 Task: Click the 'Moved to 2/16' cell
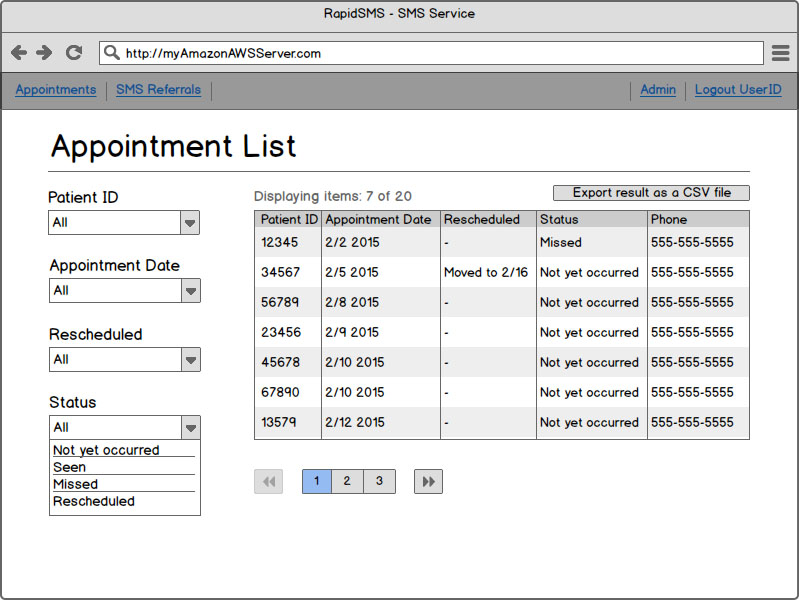click(488, 272)
